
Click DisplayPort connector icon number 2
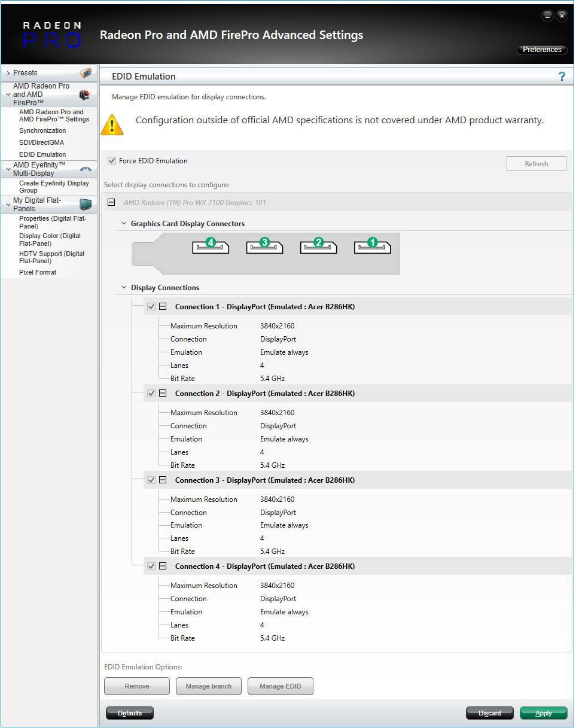click(318, 246)
